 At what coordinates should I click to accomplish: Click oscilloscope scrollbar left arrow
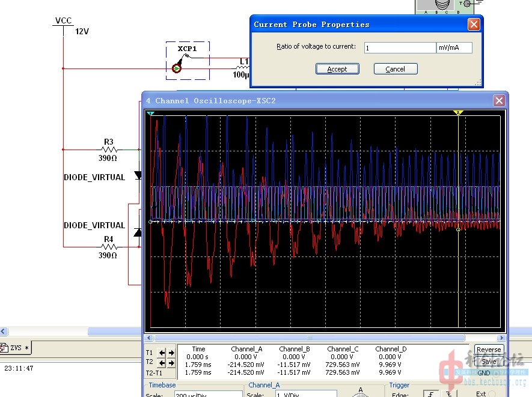pyautogui.click(x=148, y=338)
